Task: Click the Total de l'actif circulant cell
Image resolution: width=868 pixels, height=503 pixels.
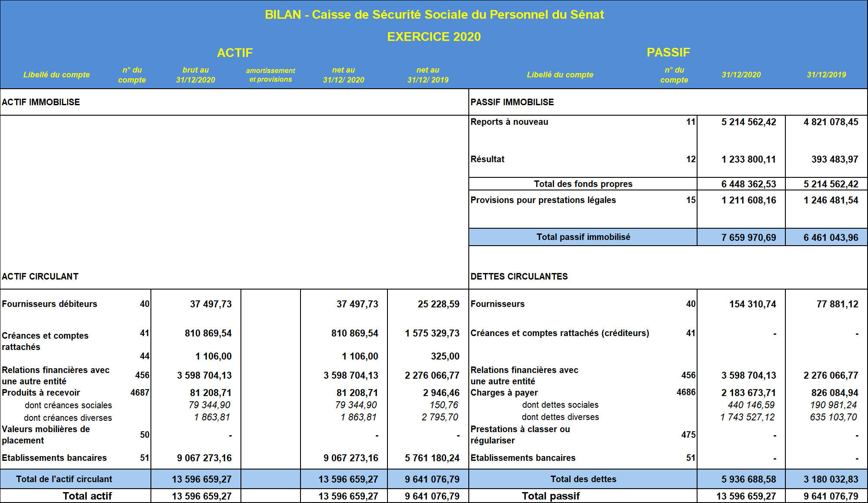Action: click(x=64, y=479)
